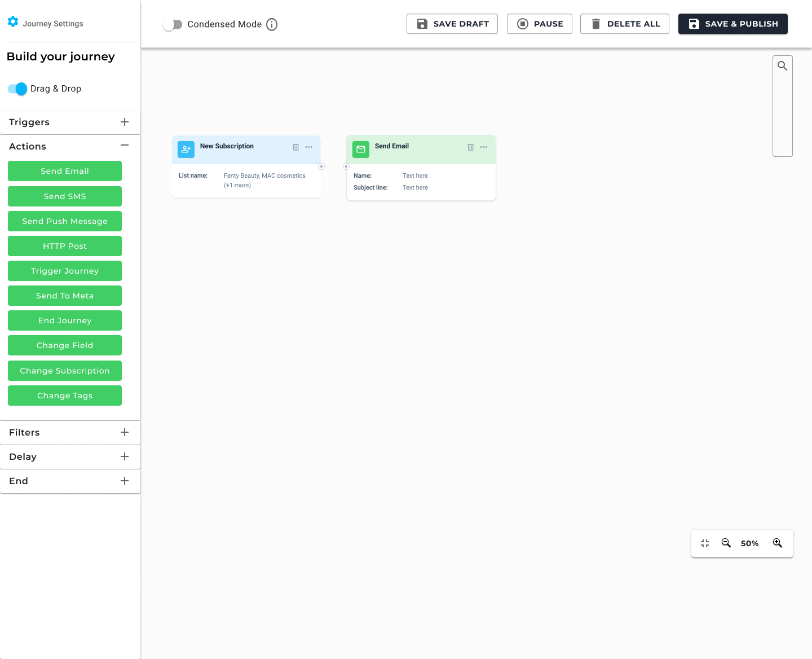Viewport: 812px width, 659px height.
Task: Open Journey Settings gear icon
Action: [13, 22]
